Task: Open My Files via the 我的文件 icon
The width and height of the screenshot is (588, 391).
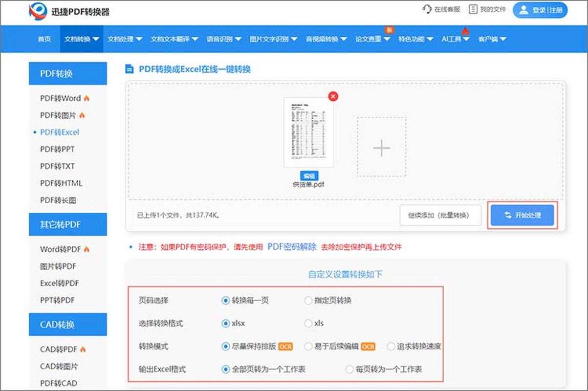Action: click(x=472, y=9)
